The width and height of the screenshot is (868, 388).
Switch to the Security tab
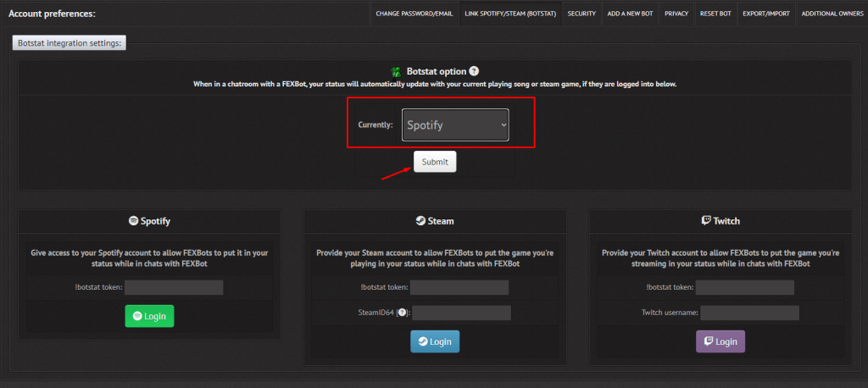[581, 14]
